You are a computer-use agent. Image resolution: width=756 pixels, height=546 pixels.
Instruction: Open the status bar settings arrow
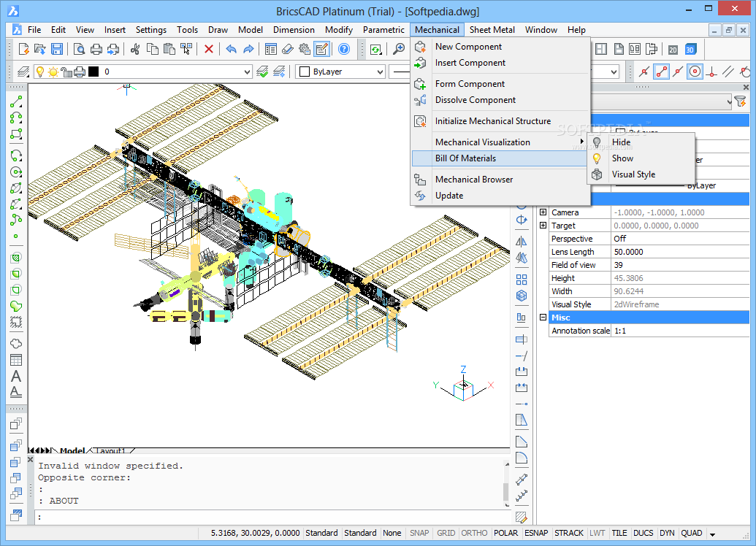713,534
